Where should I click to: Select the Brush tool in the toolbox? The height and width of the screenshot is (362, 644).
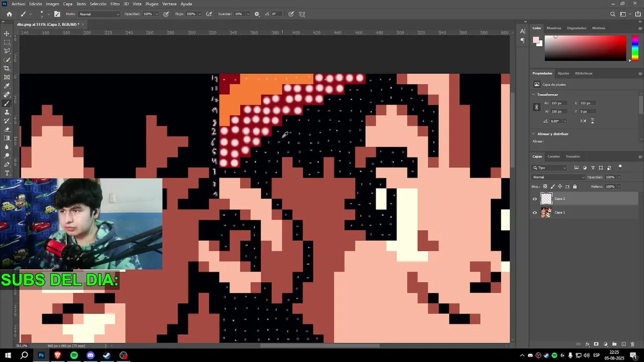tap(7, 103)
